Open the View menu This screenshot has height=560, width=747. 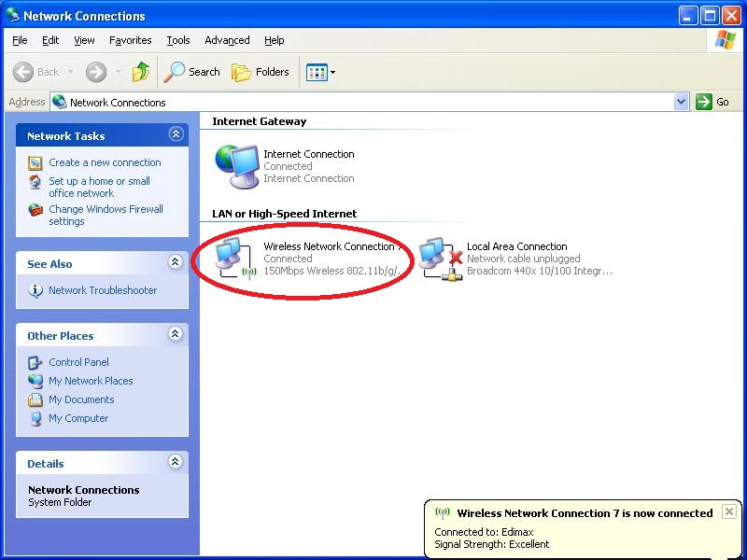click(x=84, y=40)
